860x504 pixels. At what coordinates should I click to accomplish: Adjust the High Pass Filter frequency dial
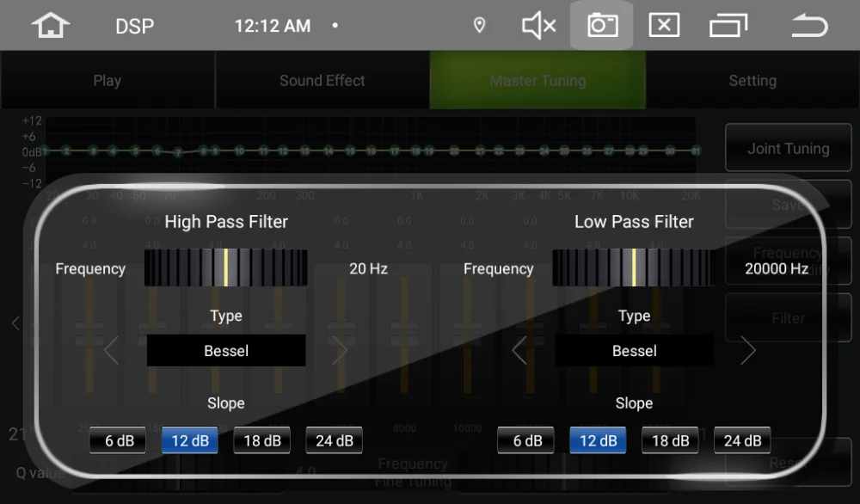pos(225,267)
